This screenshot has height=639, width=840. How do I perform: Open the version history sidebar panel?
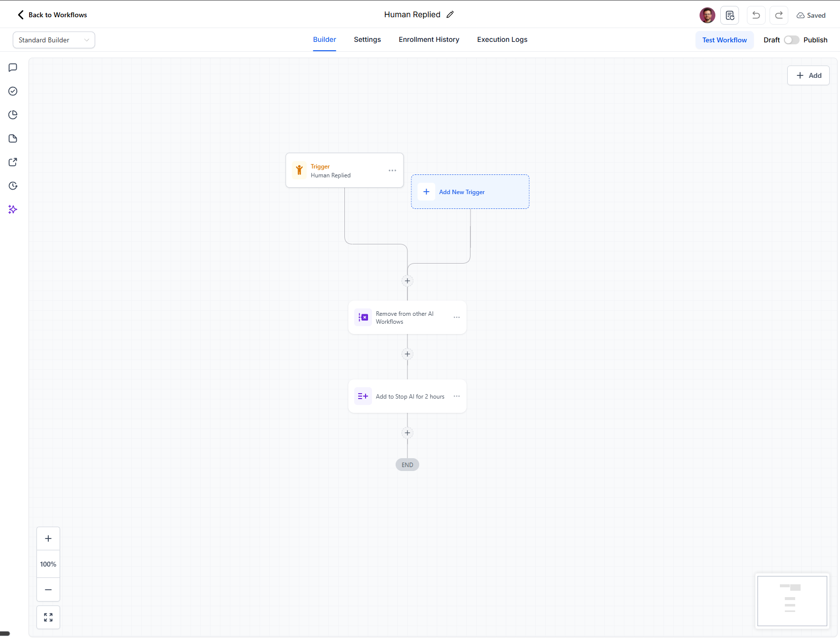pos(12,186)
